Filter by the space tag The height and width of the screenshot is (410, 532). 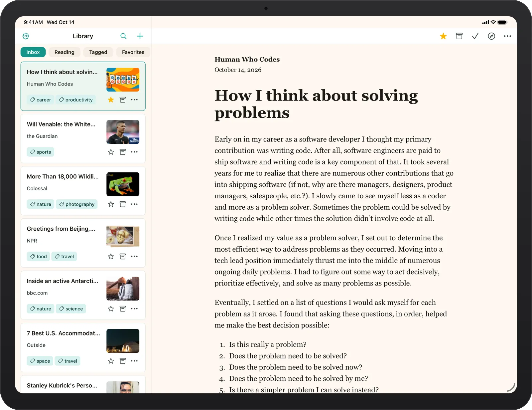click(40, 361)
